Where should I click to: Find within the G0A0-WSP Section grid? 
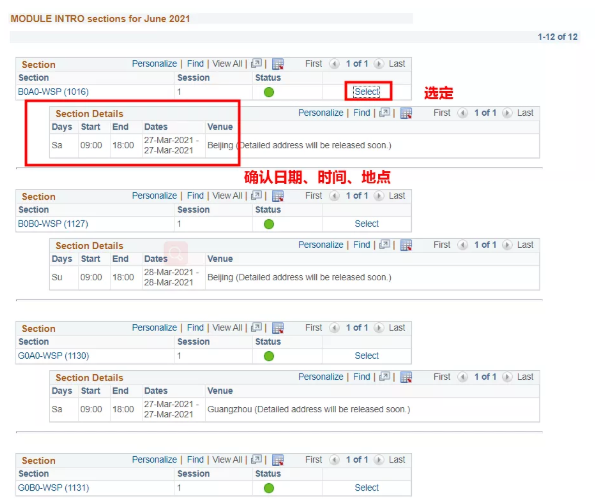pos(195,328)
